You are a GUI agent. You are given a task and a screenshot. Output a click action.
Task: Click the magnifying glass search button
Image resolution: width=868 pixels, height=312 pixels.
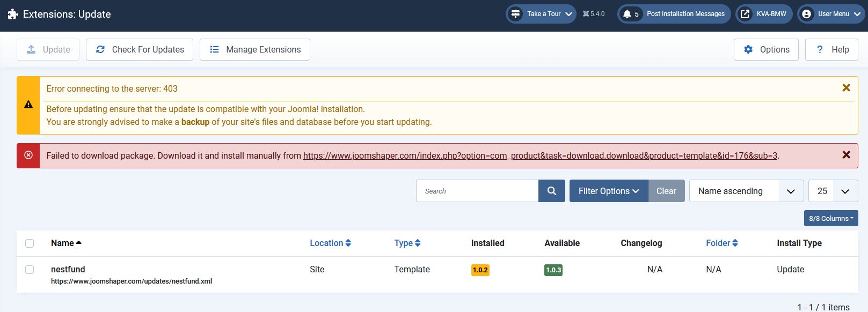(x=551, y=191)
